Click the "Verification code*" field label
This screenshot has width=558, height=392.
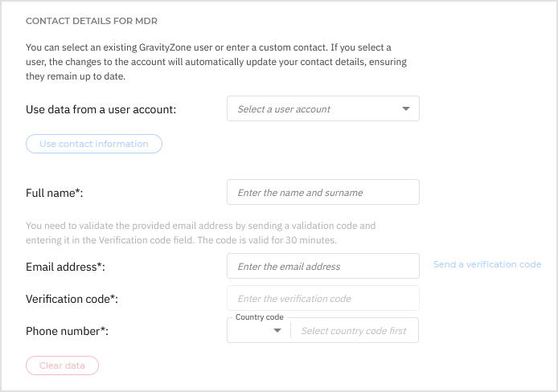[72, 299]
